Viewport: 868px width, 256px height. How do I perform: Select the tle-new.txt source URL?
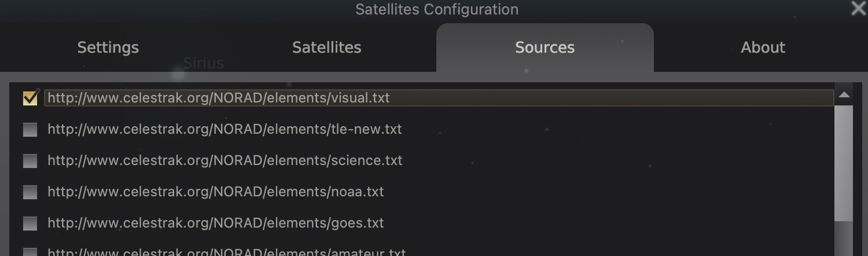point(225,129)
